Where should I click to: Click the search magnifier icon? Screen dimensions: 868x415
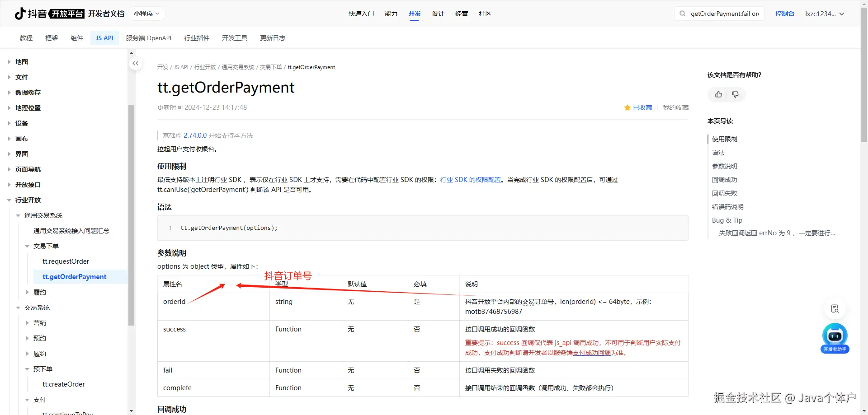coord(683,14)
